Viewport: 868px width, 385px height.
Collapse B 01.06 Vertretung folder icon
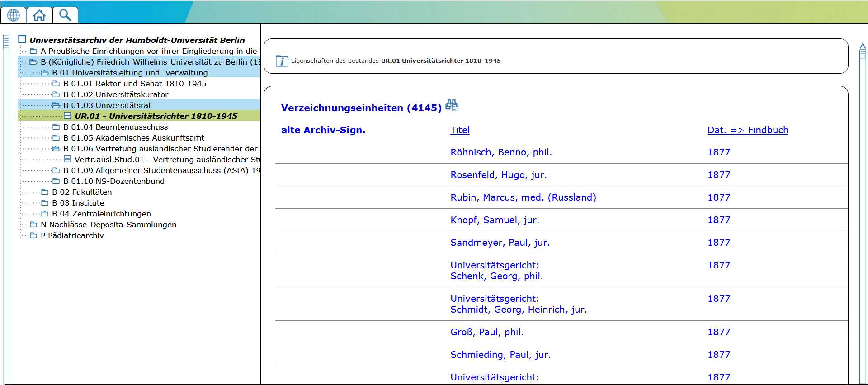(56, 149)
